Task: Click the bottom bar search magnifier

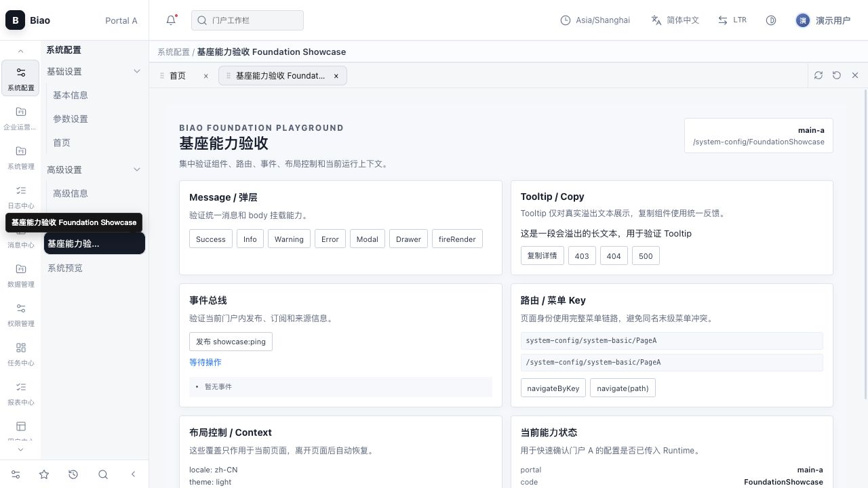Action: pyautogui.click(x=103, y=474)
